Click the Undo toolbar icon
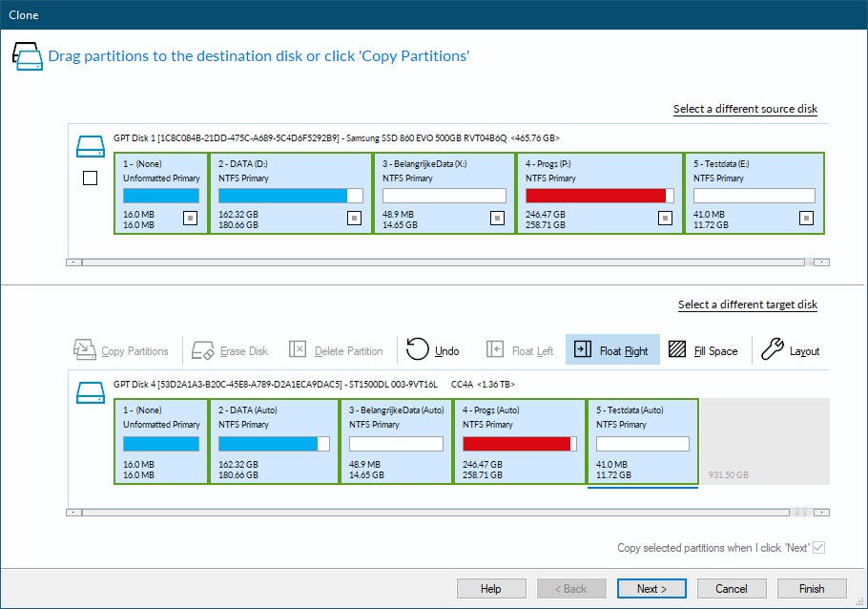 tap(417, 350)
